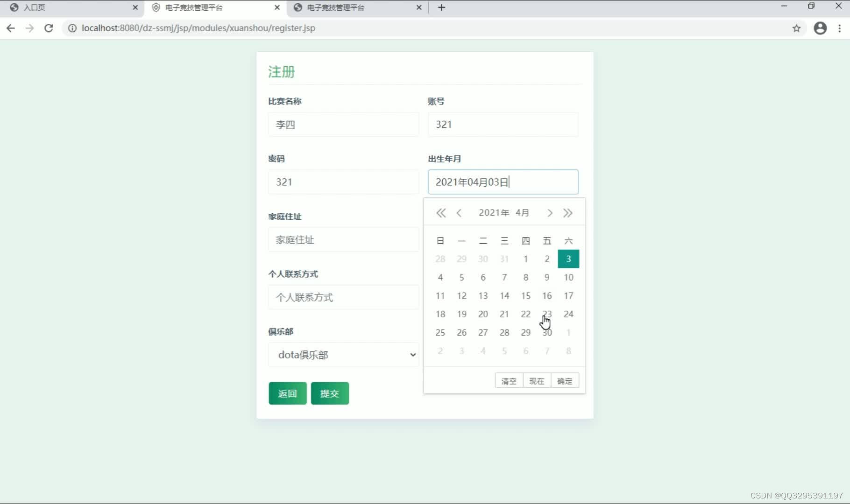The width and height of the screenshot is (850, 504).
Task: Open the Chrome profile avatar menu
Action: 820,28
